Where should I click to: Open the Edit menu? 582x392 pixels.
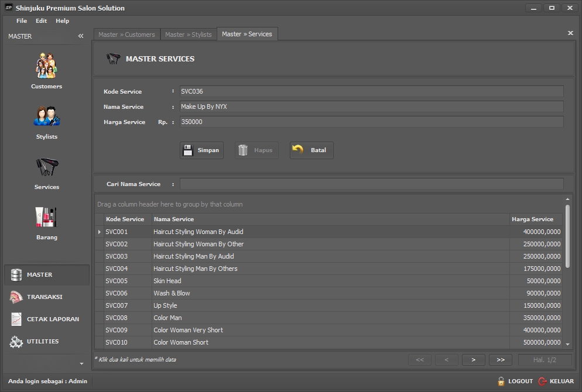pyautogui.click(x=41, y=20)
